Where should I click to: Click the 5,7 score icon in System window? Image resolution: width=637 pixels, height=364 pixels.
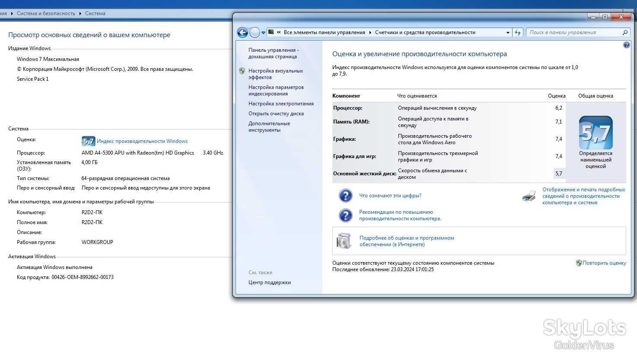pos(88,141)
